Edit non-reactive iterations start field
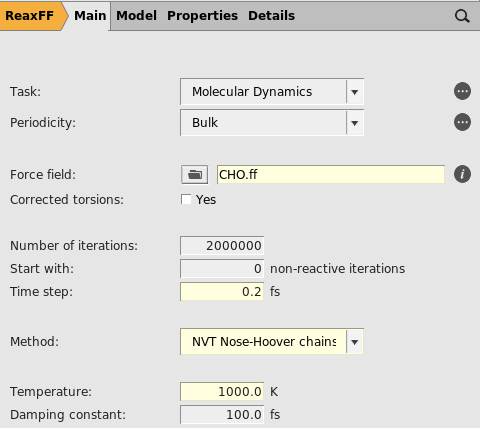 [222, 269]
